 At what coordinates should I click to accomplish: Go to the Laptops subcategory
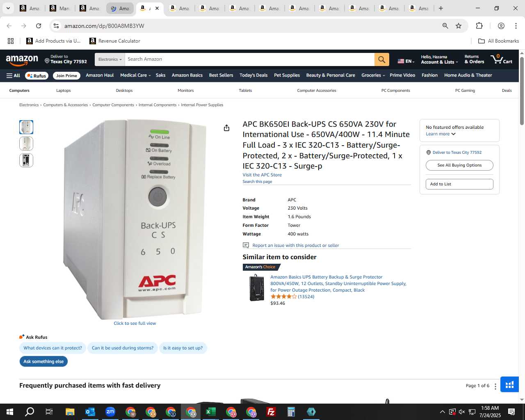pyautogui.click(x=64, y=90)
